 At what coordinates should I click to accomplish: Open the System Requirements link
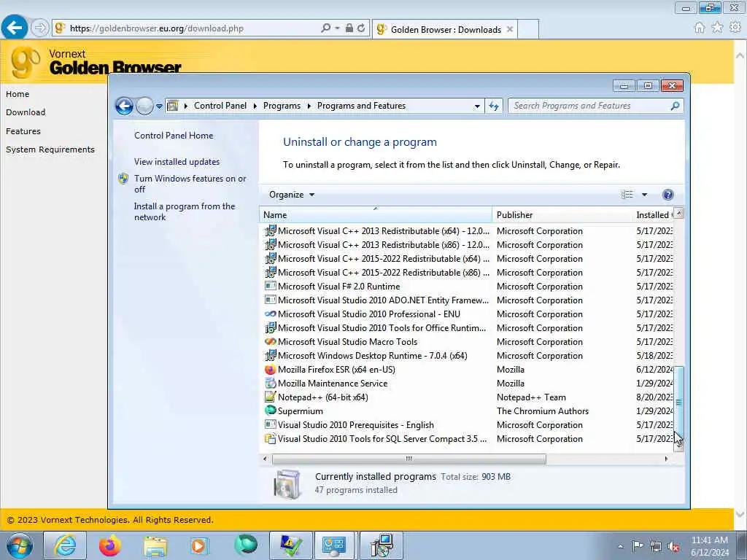point(50,149)
